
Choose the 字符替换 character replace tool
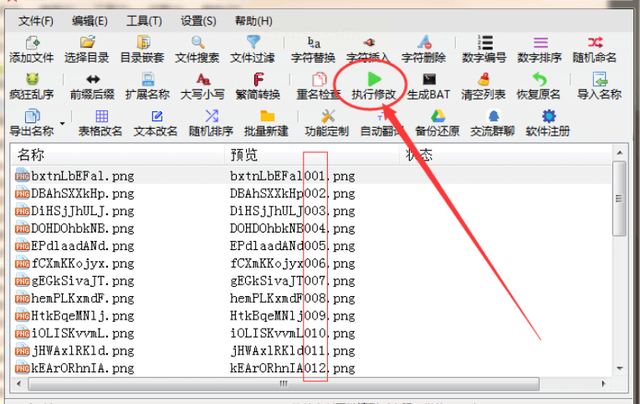[313, 49]
